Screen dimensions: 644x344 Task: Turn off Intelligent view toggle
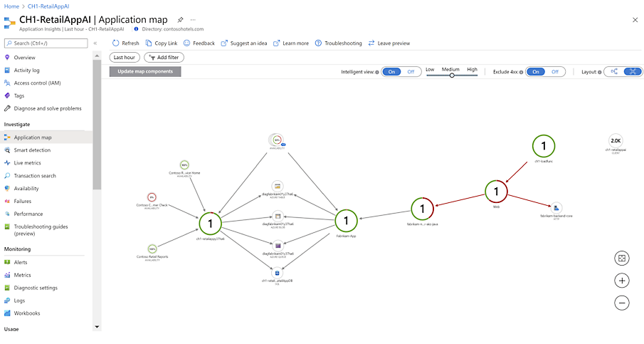click(411, 72)
